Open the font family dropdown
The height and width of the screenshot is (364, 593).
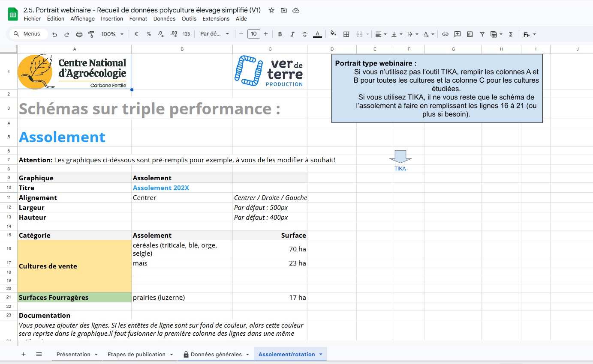click(x=214, y=34)
